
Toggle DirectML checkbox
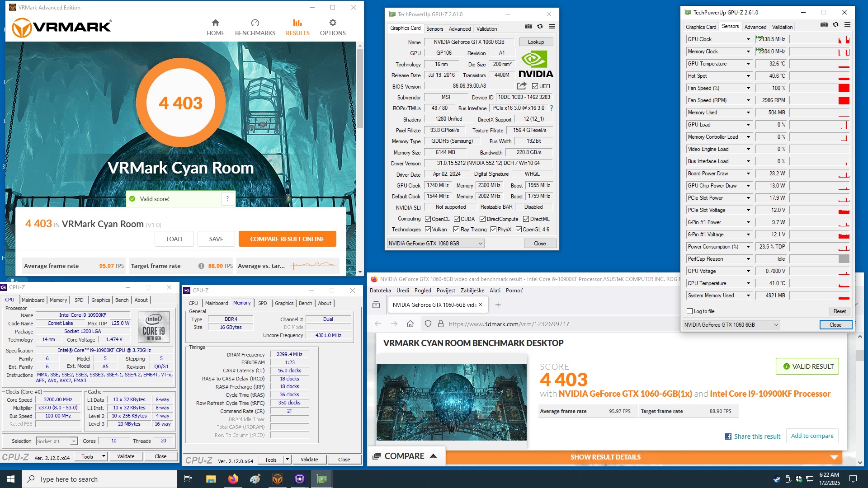(526, 219)
